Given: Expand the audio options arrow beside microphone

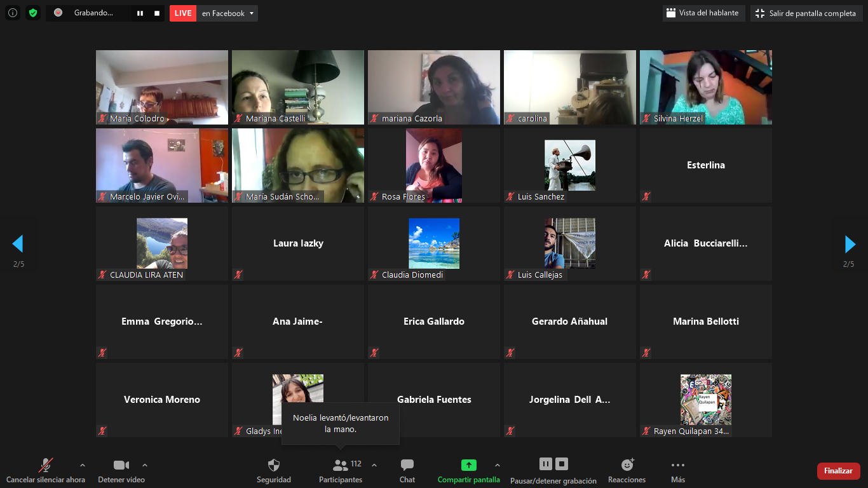Looking at the screenshot, I should 83,465.
